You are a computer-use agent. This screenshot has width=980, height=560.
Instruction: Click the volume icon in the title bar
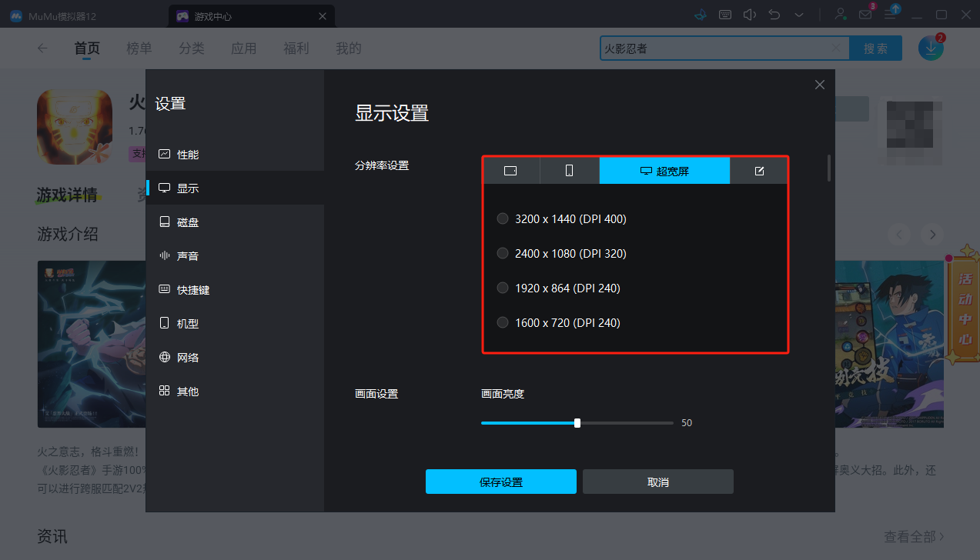click(x=749, y=14)
